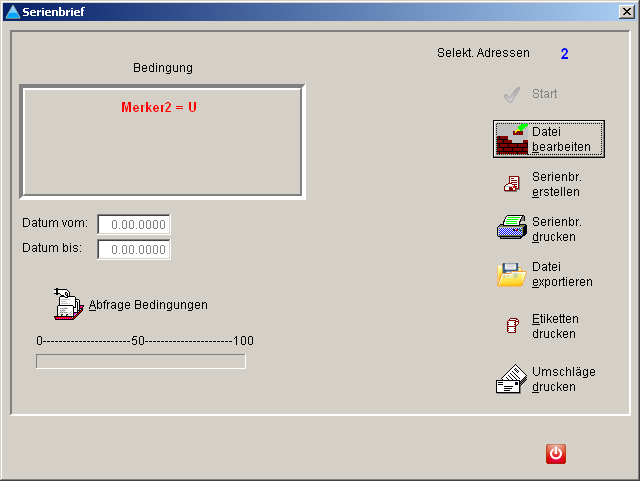Focus the Datum bis date field
The image size is (640, 481).
click(x=134, y=249)
